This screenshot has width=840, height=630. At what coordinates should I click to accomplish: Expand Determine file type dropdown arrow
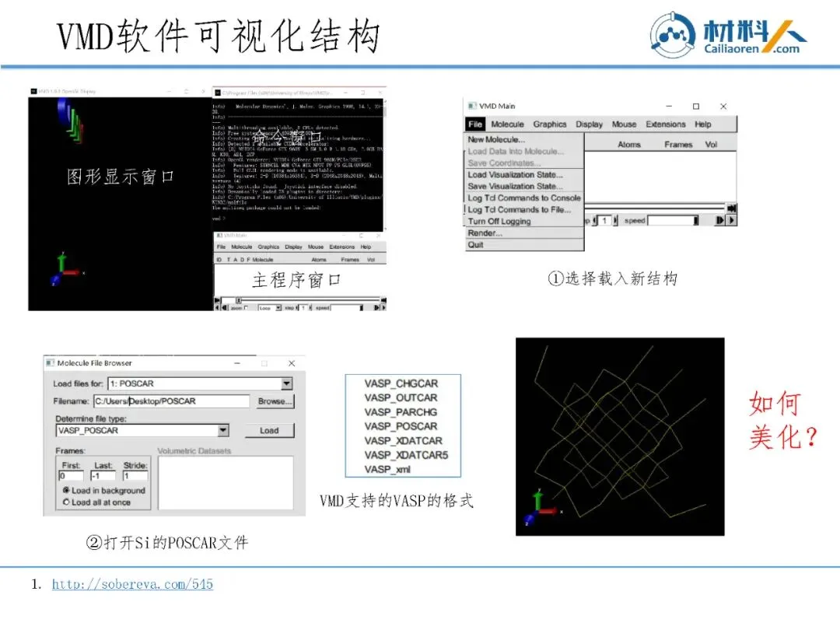[x=223, y=430]
